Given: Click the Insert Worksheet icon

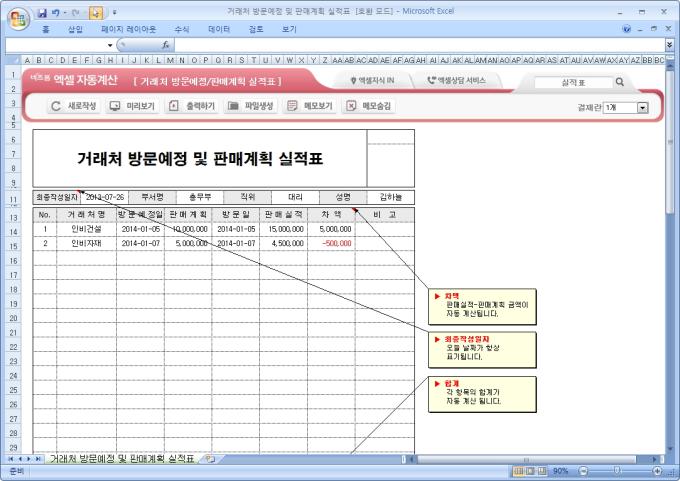Looking at the screenshot, I should [210, 458].
